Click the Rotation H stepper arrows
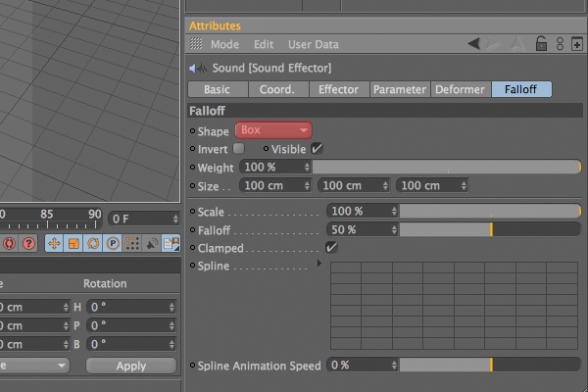Viewport: 588px width, 392px height. coord(171,308)
